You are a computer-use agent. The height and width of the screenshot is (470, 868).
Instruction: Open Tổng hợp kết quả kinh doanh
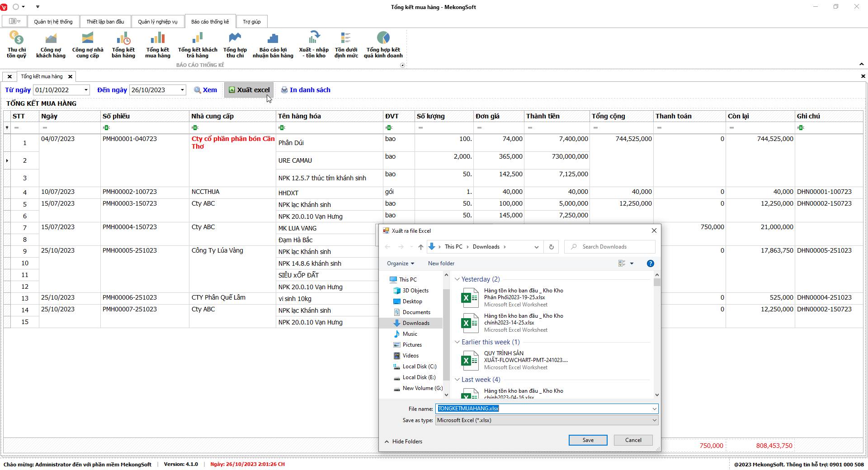(383, 44)
